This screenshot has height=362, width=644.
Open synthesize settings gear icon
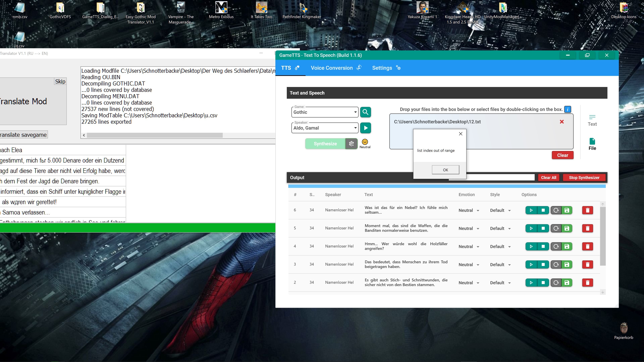pyautogui.click(x=351, y=144)
